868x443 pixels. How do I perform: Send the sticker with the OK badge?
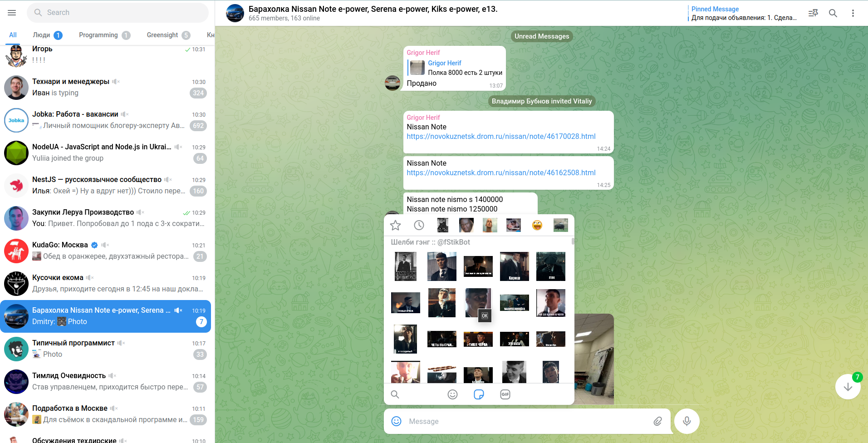pos(478,303)
